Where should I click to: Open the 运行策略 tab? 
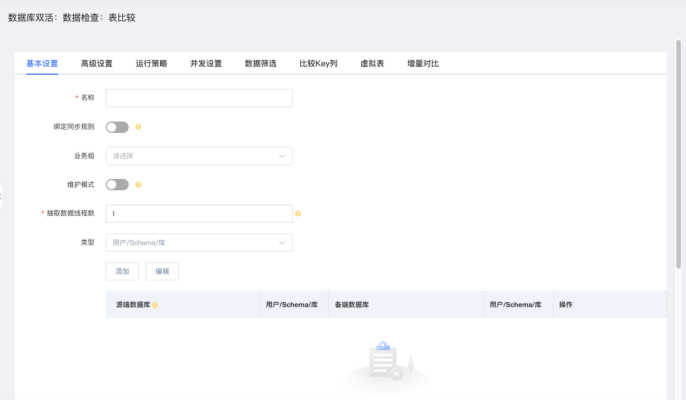click(x=151, y=63)
